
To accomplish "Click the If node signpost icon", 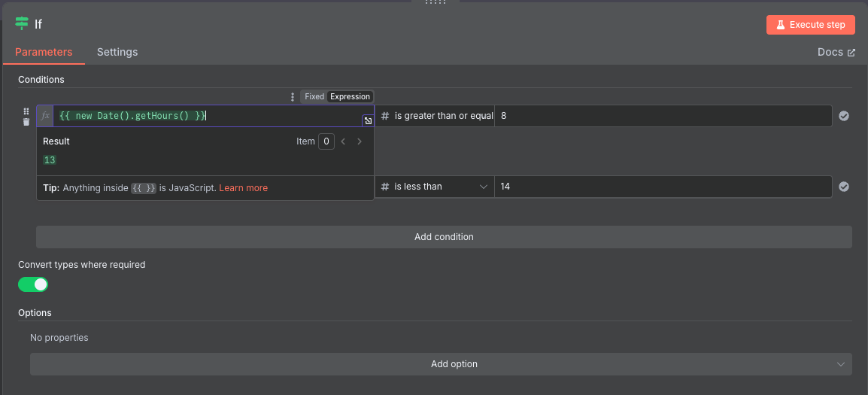I will click(22, 23).
